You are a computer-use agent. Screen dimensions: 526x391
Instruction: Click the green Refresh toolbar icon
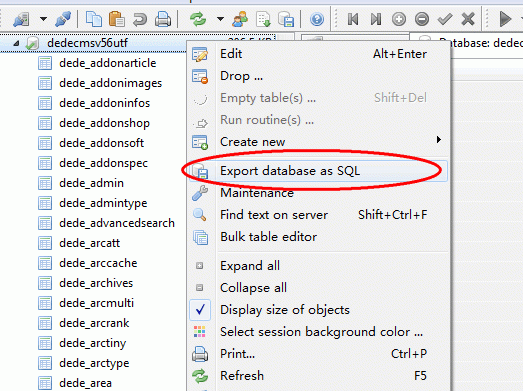pyautogui.click(x=198, y=19)
